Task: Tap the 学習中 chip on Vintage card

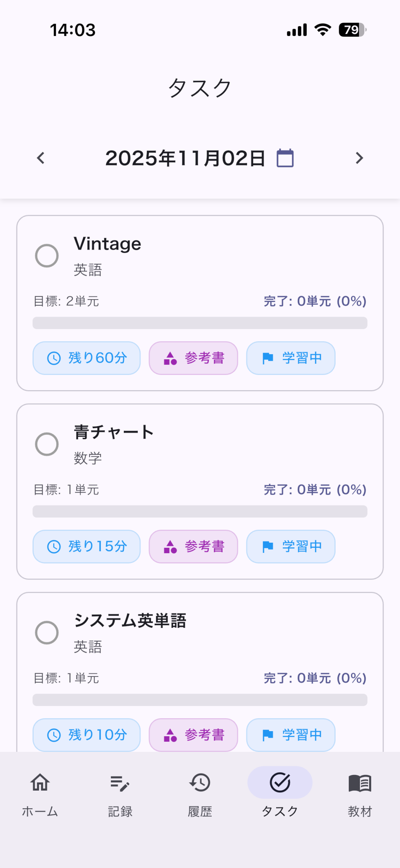Action: [291, 358]
